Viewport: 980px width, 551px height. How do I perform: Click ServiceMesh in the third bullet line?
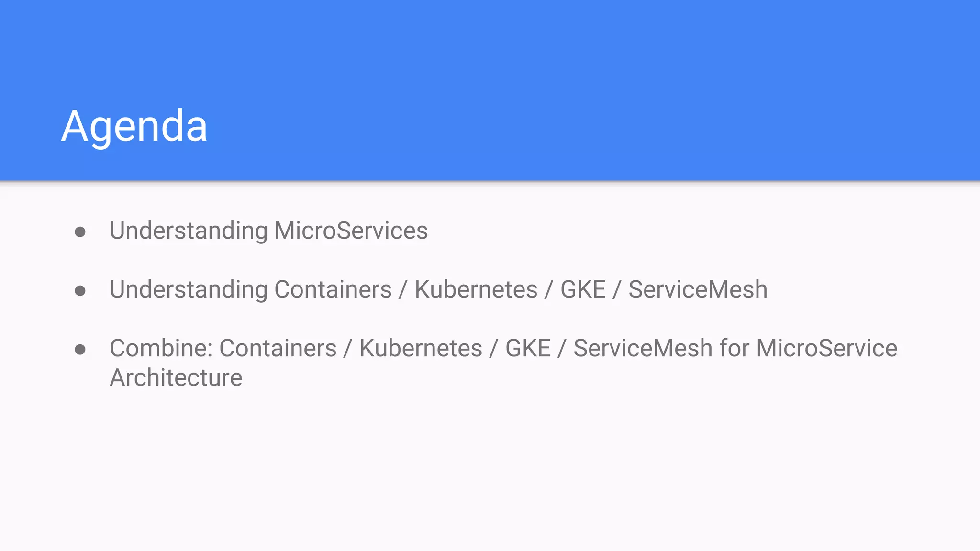643,348
